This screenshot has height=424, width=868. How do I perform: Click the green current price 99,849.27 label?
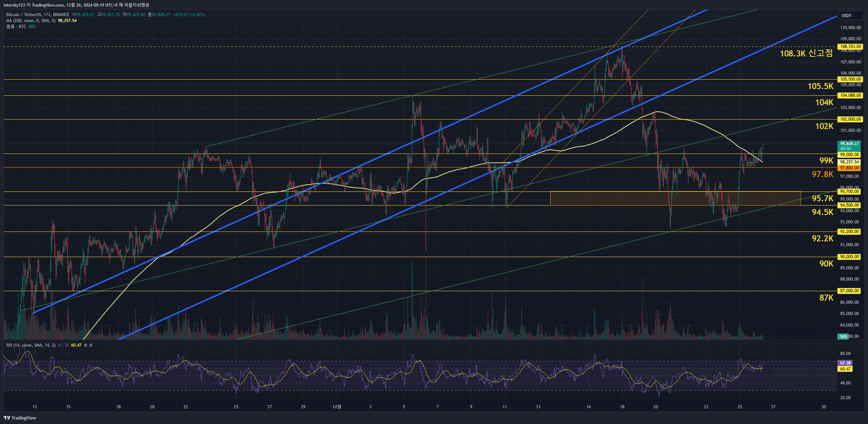849,144
